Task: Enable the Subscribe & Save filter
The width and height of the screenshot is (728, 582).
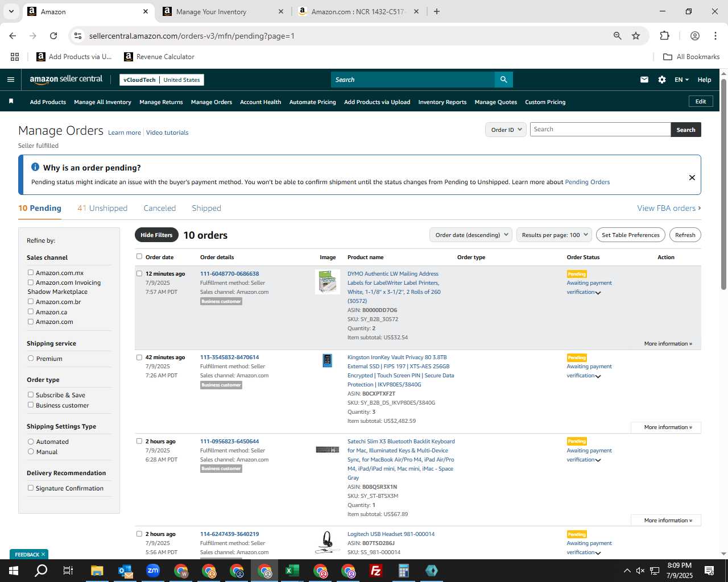Action: tap(31, 394)
